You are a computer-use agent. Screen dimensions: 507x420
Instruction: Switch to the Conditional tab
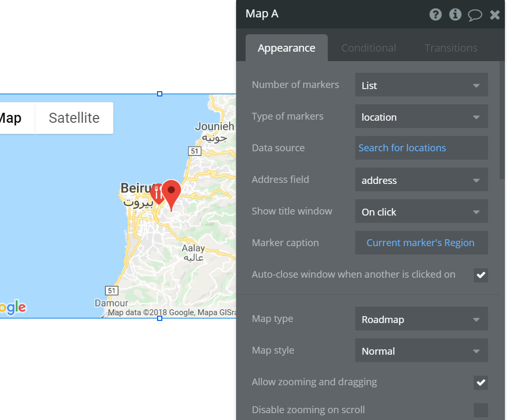pyautogui.click(x=368, y=48)
